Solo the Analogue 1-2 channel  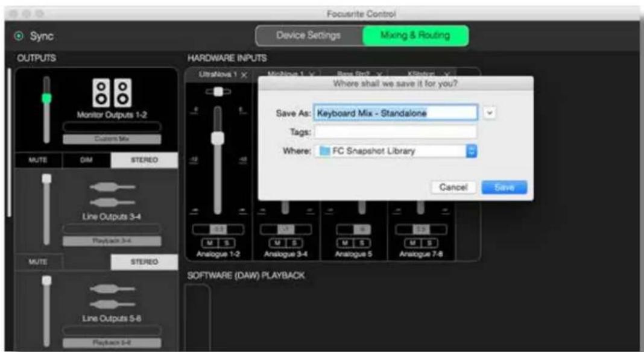click(226, 244)
